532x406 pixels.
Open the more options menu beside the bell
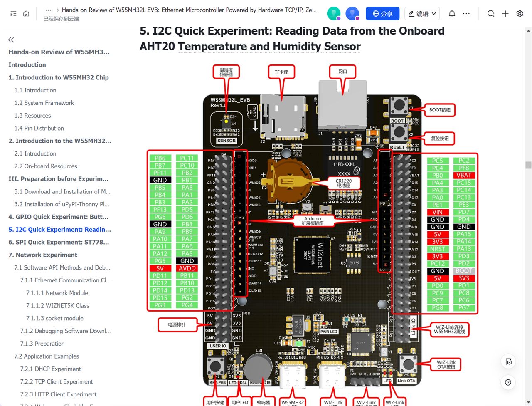point(466,14)
